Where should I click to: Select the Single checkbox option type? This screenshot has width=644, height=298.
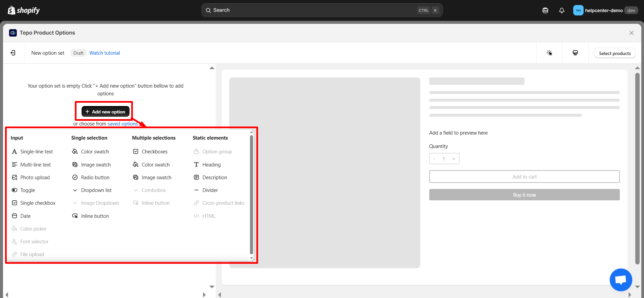[x=34, y=203]
